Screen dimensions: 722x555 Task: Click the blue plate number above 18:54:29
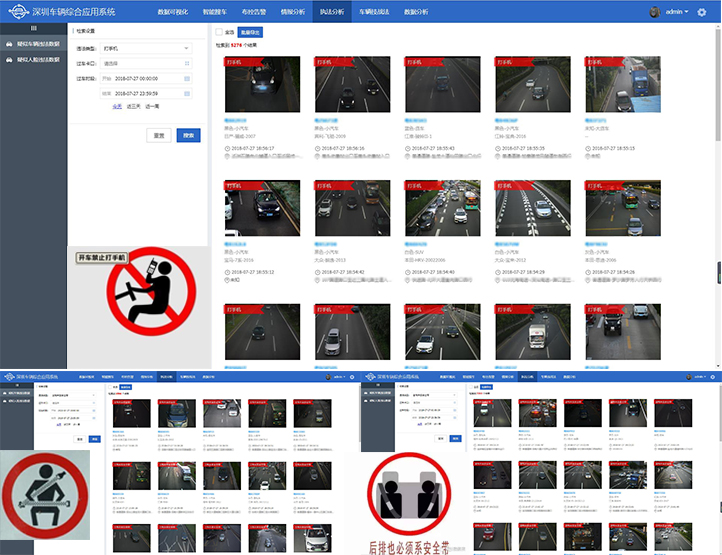coord(507,244)
